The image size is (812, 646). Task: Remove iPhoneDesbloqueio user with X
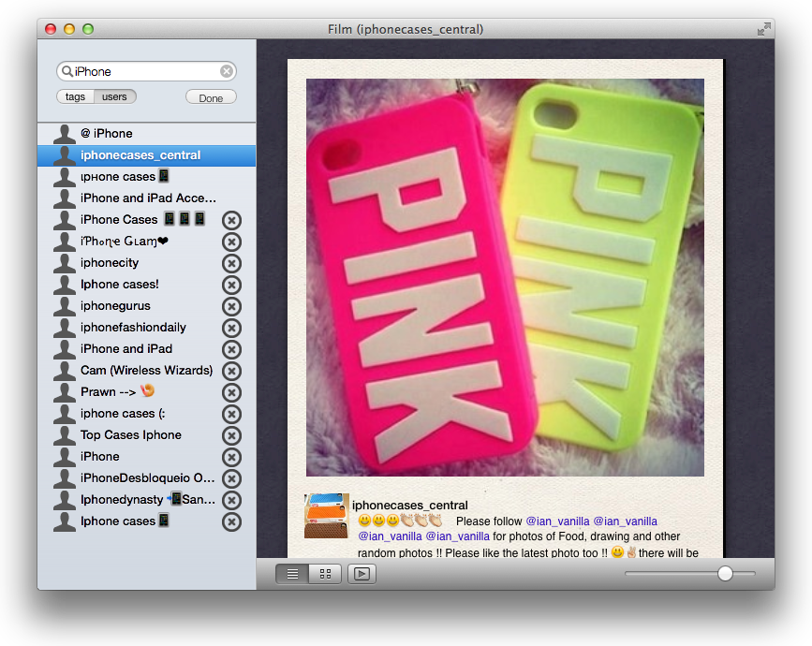pos(231,478)
